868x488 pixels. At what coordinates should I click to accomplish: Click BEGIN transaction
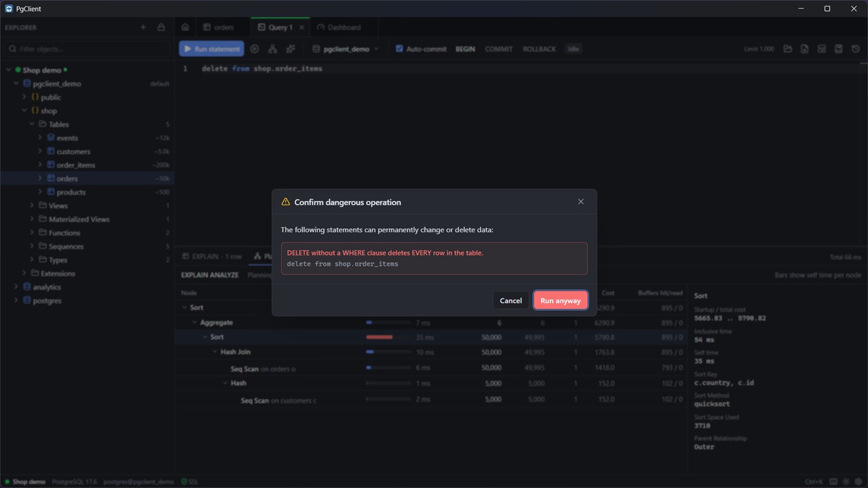point(465,49)
